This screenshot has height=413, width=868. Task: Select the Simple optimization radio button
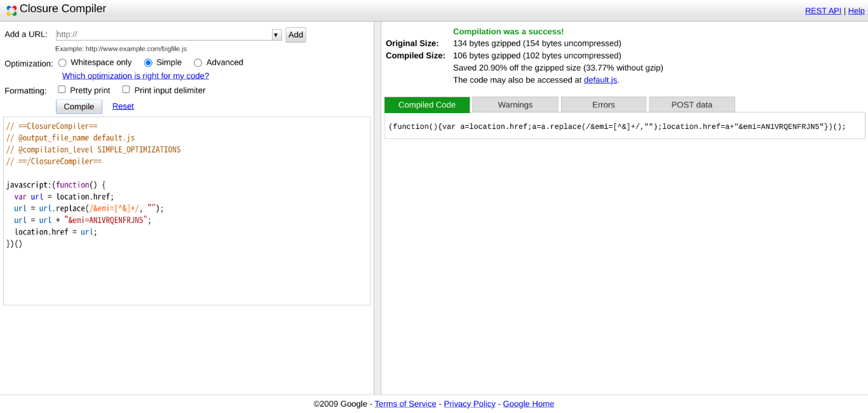tap(148, 63)
